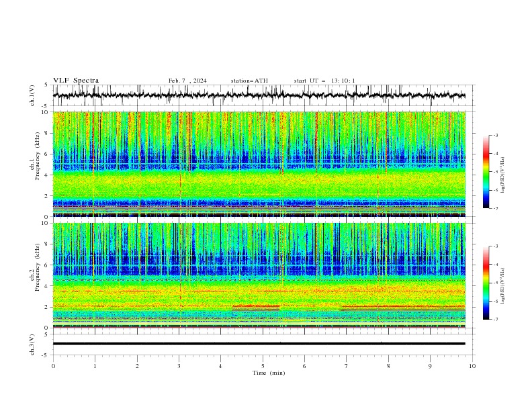Image resolution: width=532 pixels, height=411 pixels.
Task: Click the "-3" value on the ch.1 colorbar
Action: click(495, 135)
